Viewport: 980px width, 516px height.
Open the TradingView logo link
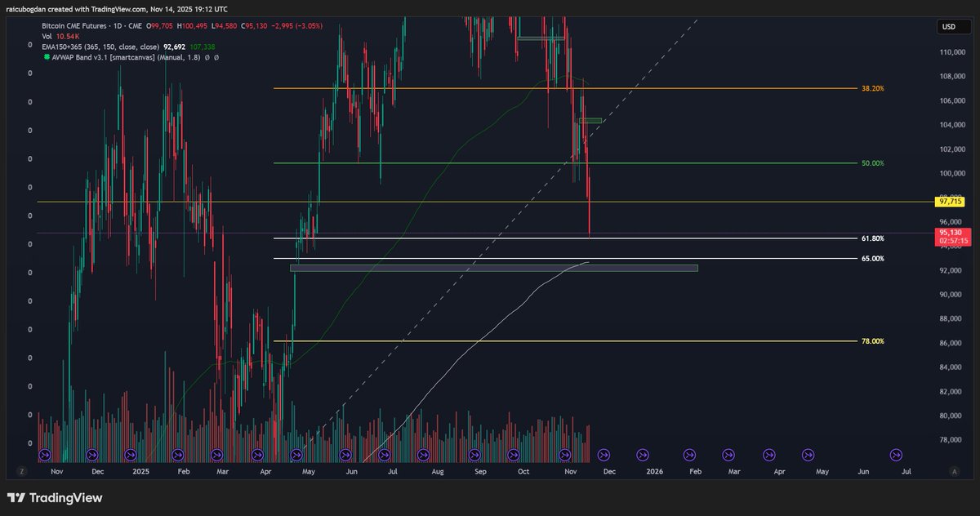(x=55, y=497)
